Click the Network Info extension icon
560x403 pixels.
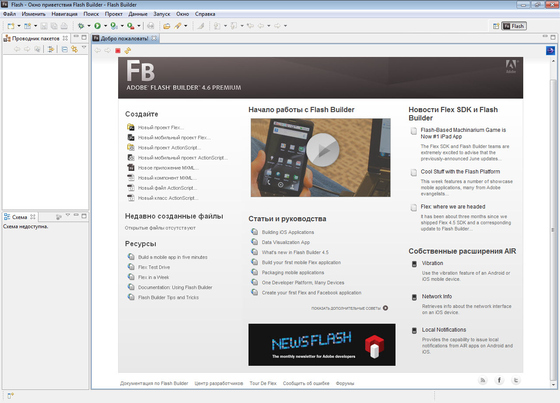[x=414, y=297]
